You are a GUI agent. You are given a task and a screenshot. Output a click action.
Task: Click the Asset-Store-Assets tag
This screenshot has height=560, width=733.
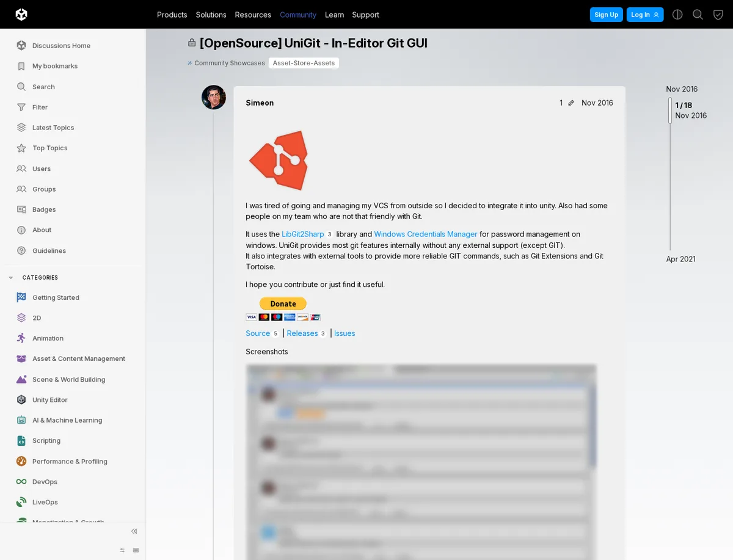(x=304, y=63)
